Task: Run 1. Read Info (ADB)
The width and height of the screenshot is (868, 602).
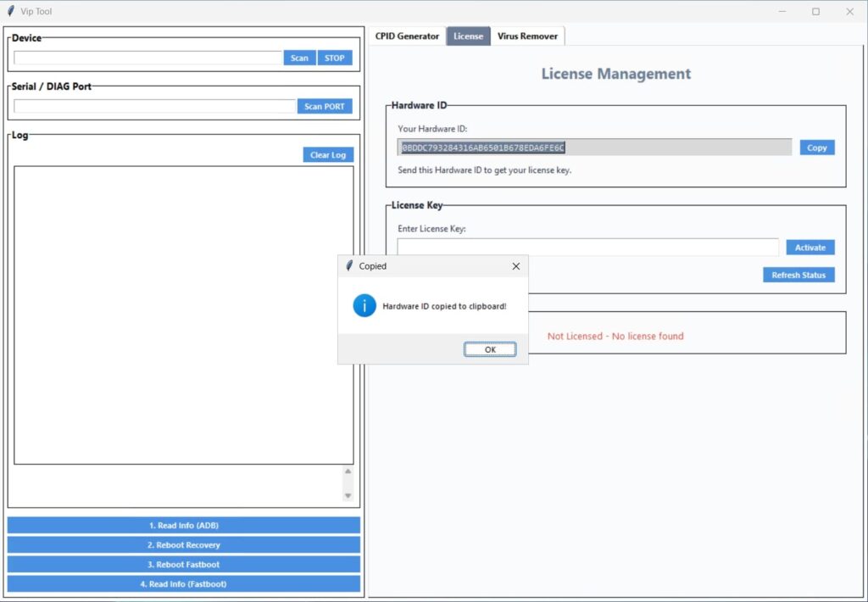Action: [184, 526]
